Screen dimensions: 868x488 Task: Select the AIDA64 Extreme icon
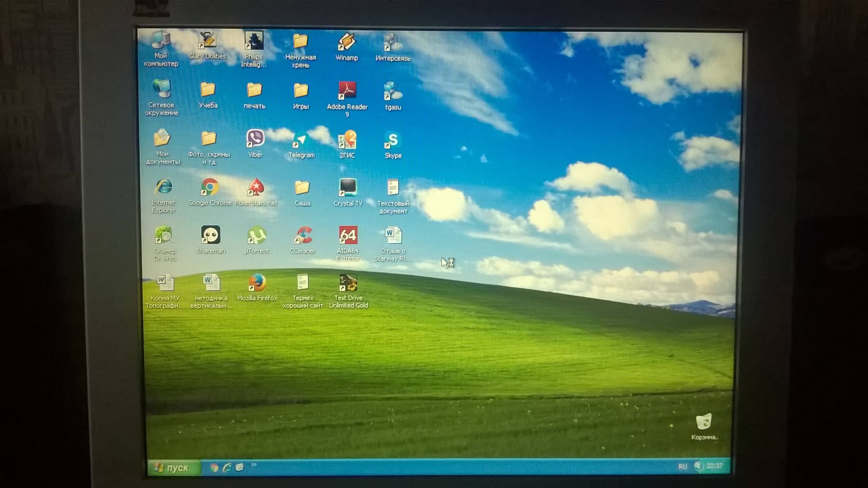click(348, 235)
